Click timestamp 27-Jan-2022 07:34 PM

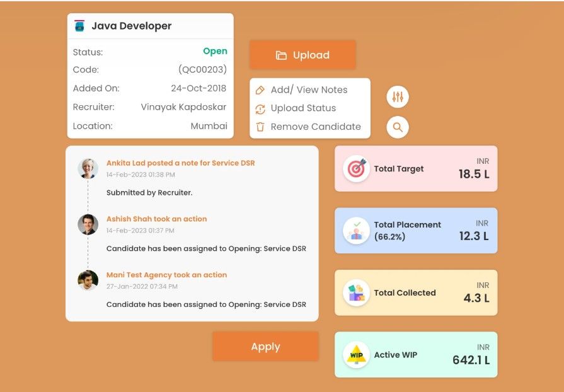142,287
